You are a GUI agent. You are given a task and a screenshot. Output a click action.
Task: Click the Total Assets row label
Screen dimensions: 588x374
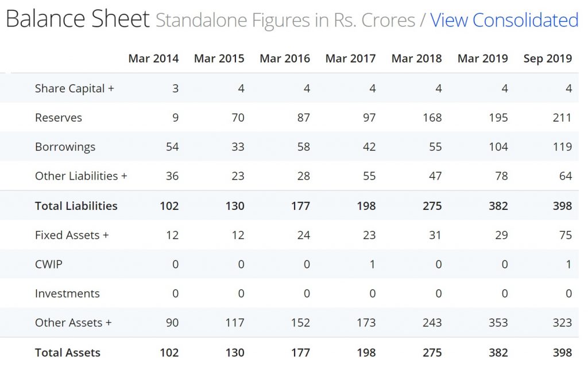click(x=67, y=353)
